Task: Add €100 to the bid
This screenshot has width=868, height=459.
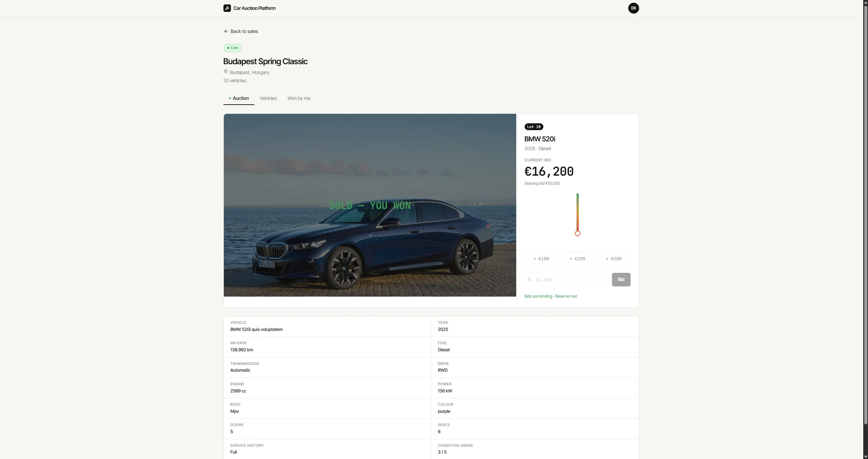Action: [x=541, y=259]
